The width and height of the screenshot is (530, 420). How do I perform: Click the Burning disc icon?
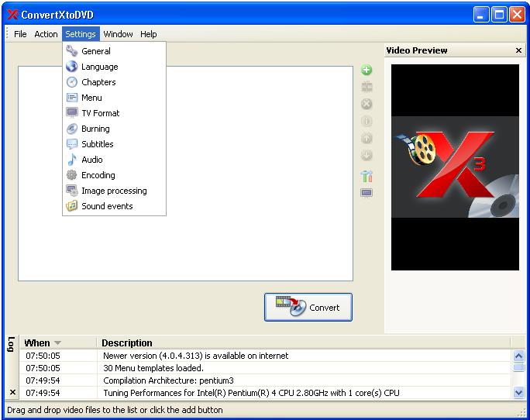[x=71, y=129]
